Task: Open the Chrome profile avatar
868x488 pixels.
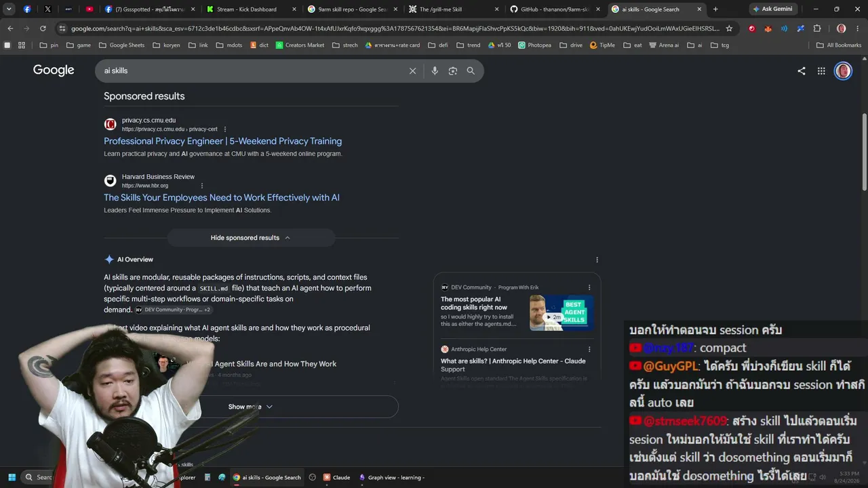Action: [841, 28]
